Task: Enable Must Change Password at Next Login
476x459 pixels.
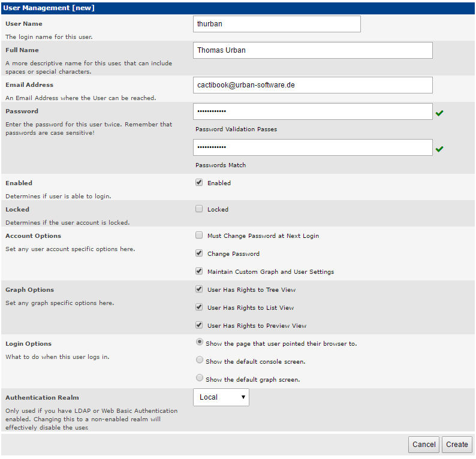Action: pyautogui.click(x=199, y=235)
